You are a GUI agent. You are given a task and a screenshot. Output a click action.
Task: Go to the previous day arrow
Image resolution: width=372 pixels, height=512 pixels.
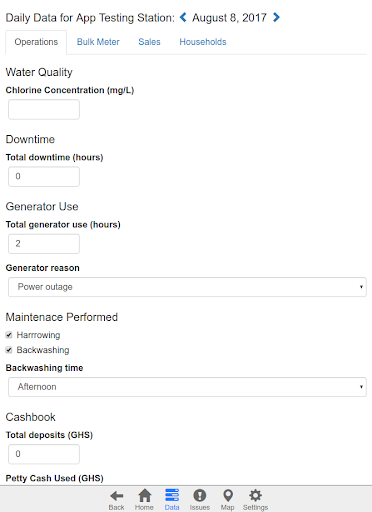pos(183,17)
